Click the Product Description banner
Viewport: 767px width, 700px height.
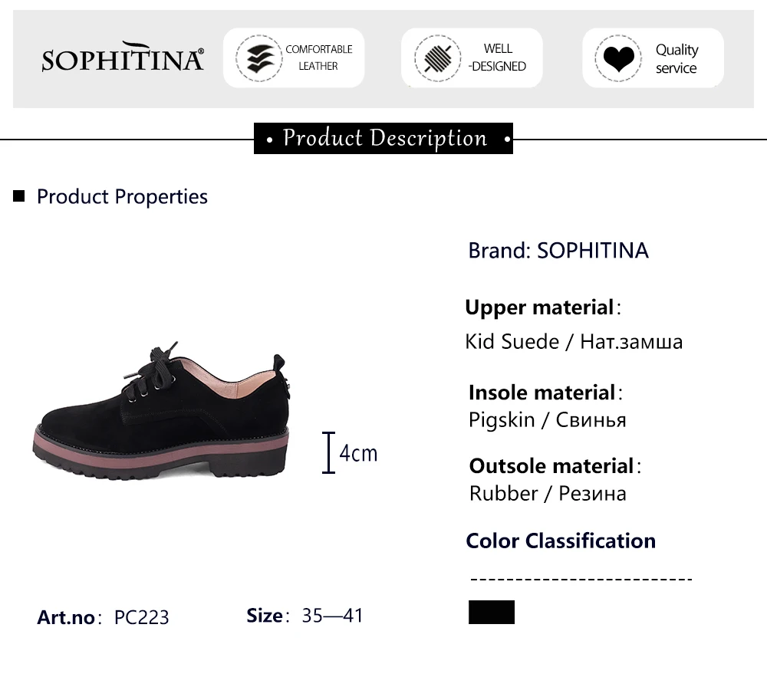383,138
